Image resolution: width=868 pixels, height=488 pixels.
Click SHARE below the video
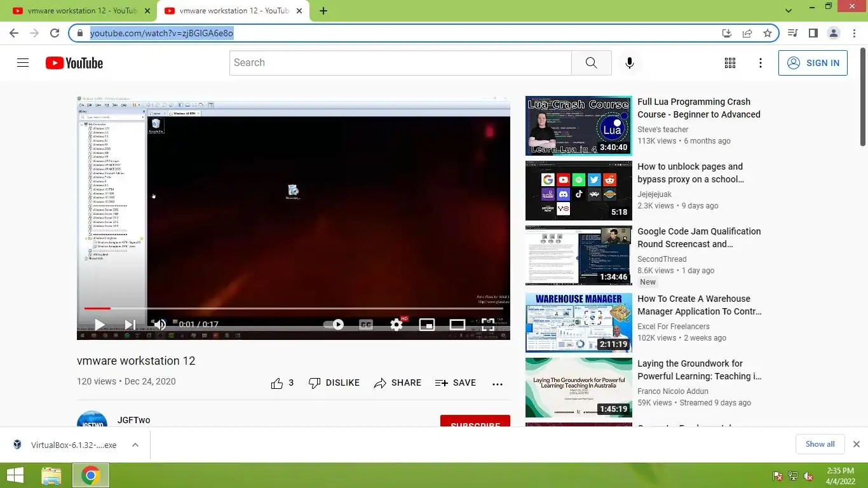pyautogui.click(x=398, y=383)
